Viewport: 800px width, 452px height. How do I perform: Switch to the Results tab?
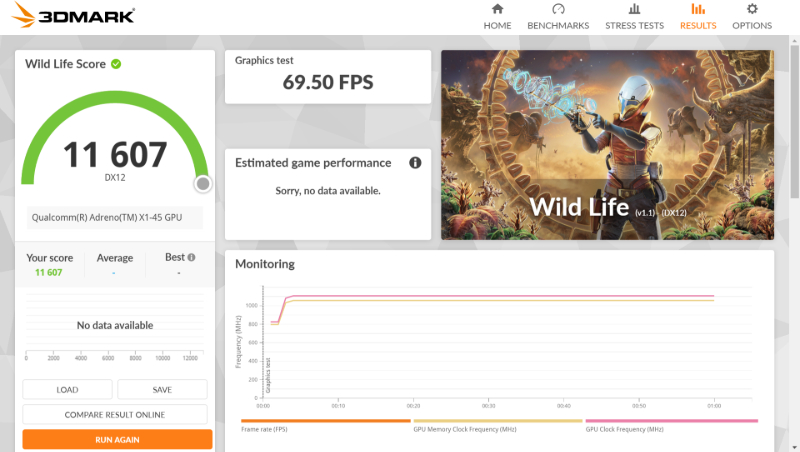697,17
